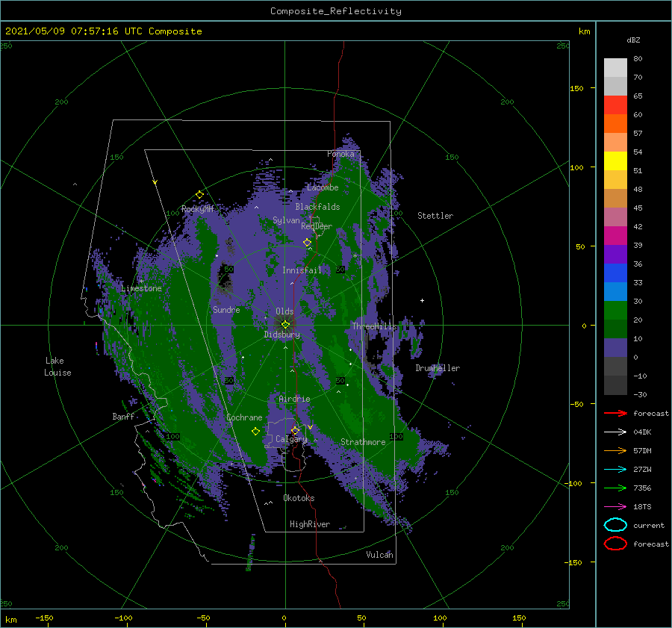Click the purple 36–39 dBZ swatch
Screen dimensions: 672x628
click(x=615, y=255)
